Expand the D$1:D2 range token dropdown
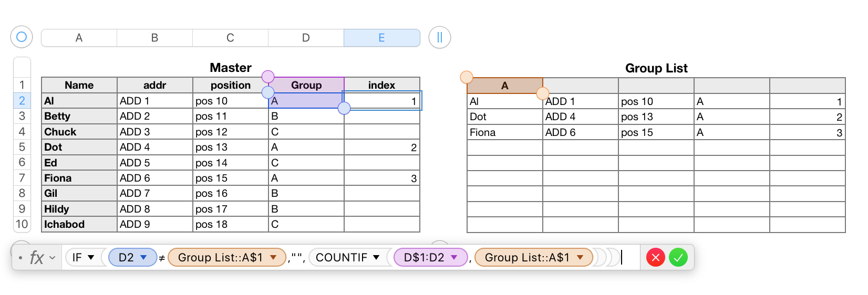Screen dimensions: 868x295 454,258
